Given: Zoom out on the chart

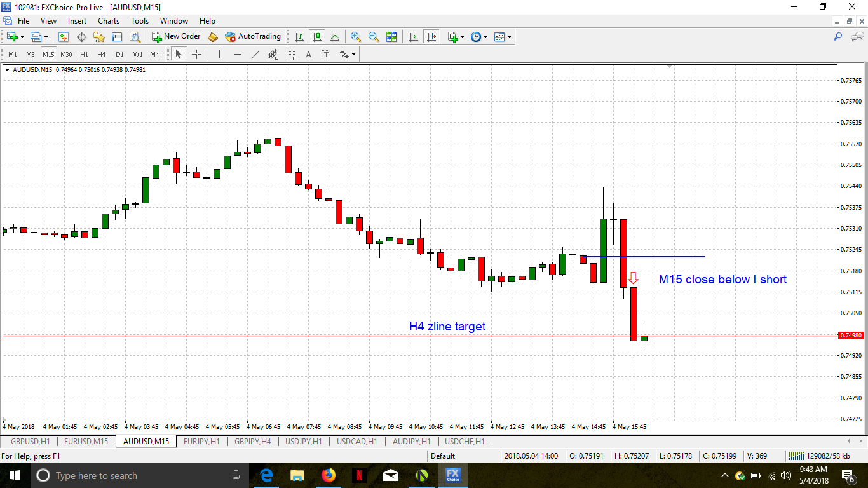Looking at the screenshot, I should pos(374,37).
